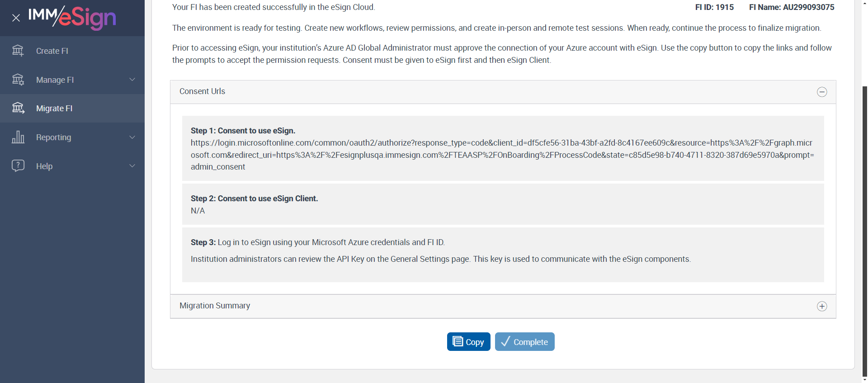Close the sidebar with the X icon
The height and width of the screenshot is (383, 868).
pyautogui.click(x=16, y=18)
